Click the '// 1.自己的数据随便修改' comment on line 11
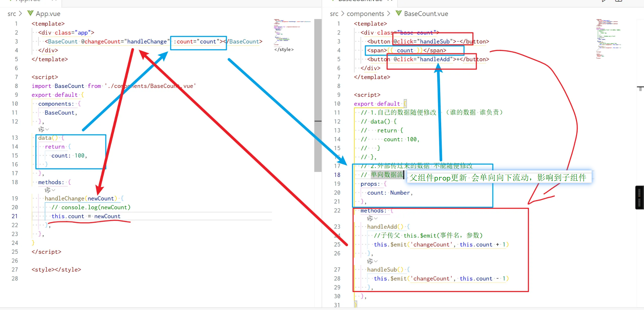The height and width of the screenshot is (310, 644). click(398, 112)
